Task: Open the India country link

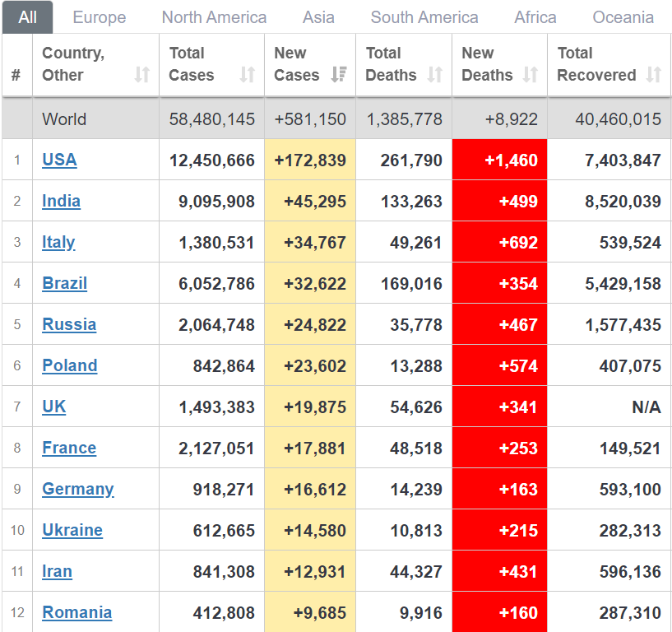Action: pyautogui.click(x=61, y=201)
